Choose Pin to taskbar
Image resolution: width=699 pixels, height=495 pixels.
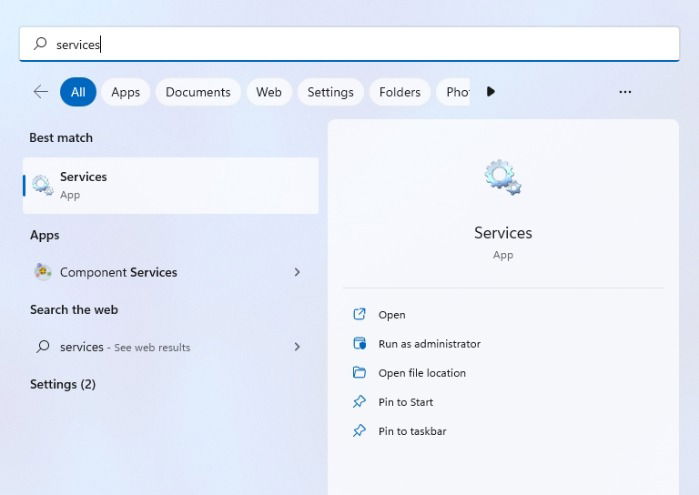[x=412, y=431]
